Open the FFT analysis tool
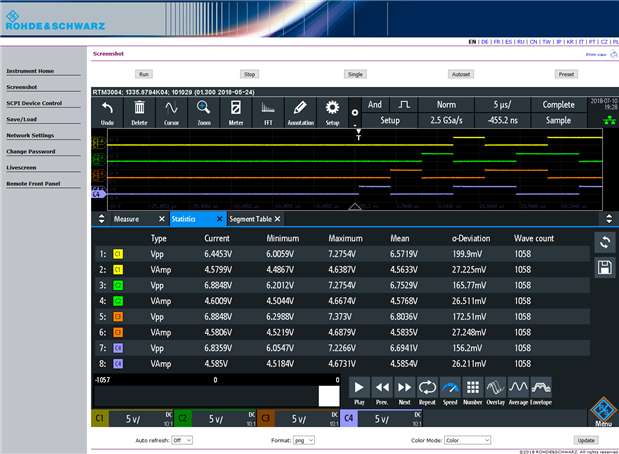Screen dimensions: 619x454 coord(268,112)
